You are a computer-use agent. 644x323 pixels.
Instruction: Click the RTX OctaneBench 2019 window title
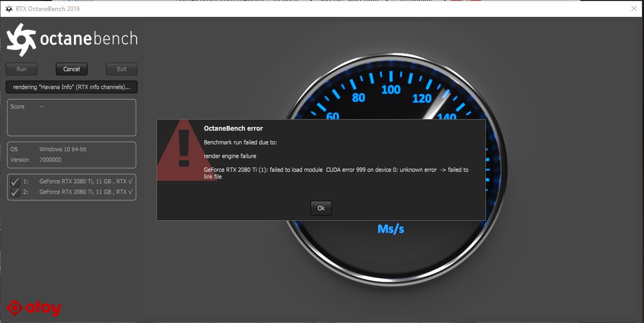coord(48,9)
